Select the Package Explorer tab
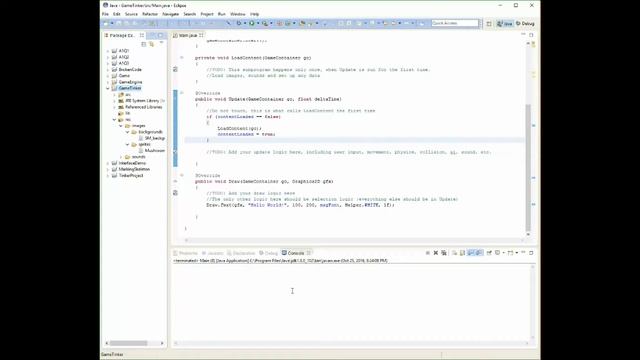 (x=122, y=36)
